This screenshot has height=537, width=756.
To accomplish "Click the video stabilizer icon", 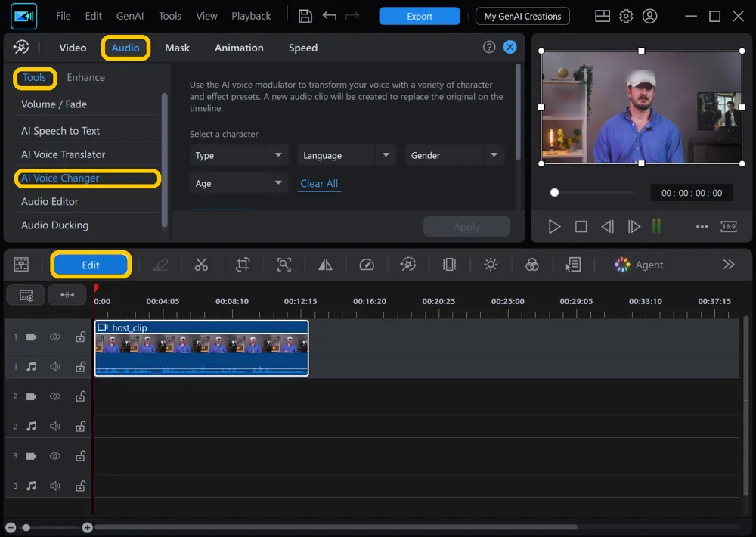I will click(x=449, y=265).
